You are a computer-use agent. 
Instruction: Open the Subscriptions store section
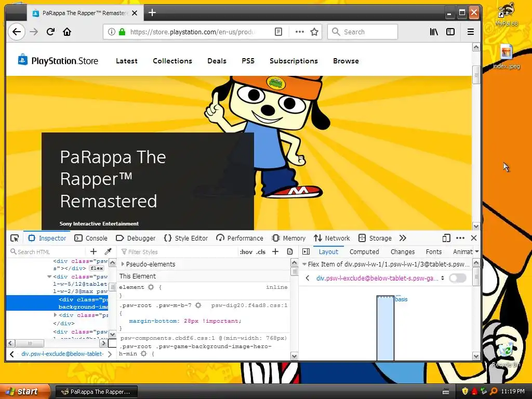tap(294, 61)
